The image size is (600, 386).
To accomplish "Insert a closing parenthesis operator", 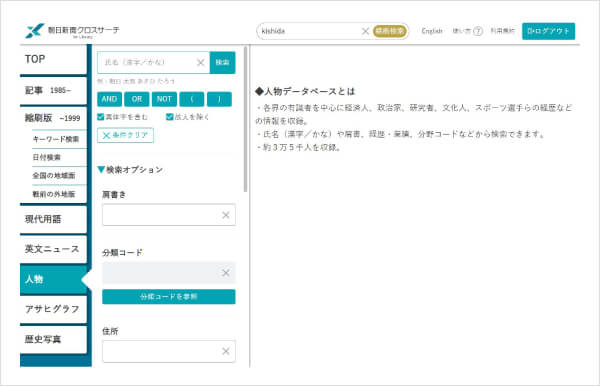I will click(219, 99).
